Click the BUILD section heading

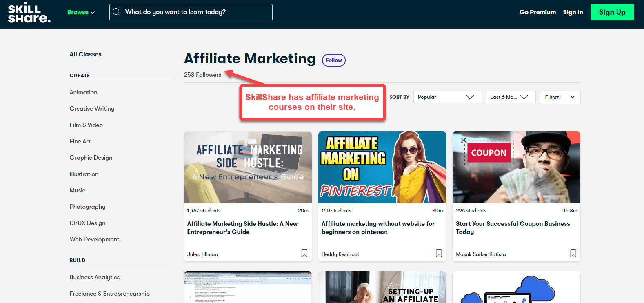[77, 261]
